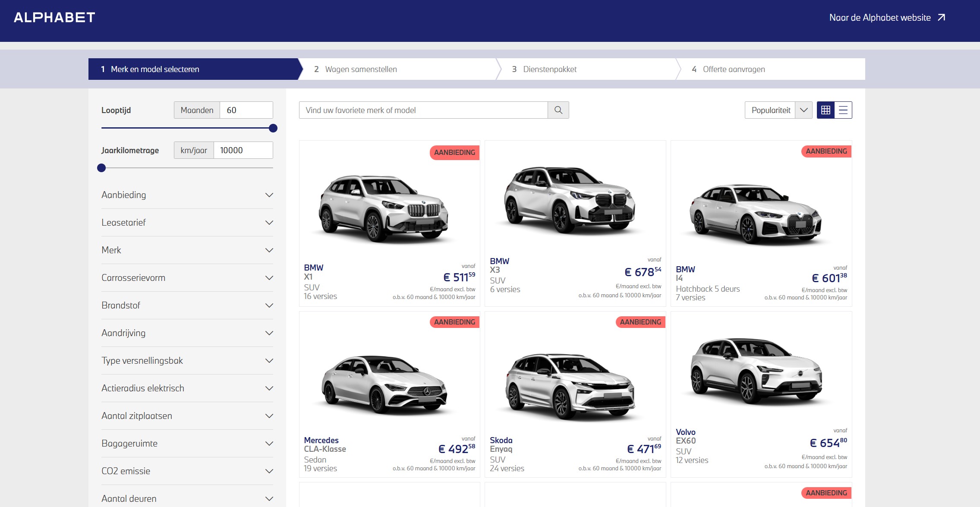Open the BMW I4 car image
Screen dimensions: 980x507
756,214
